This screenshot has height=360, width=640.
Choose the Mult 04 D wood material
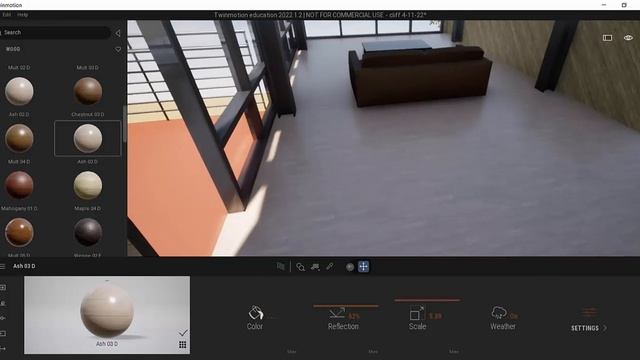(19, 138)
